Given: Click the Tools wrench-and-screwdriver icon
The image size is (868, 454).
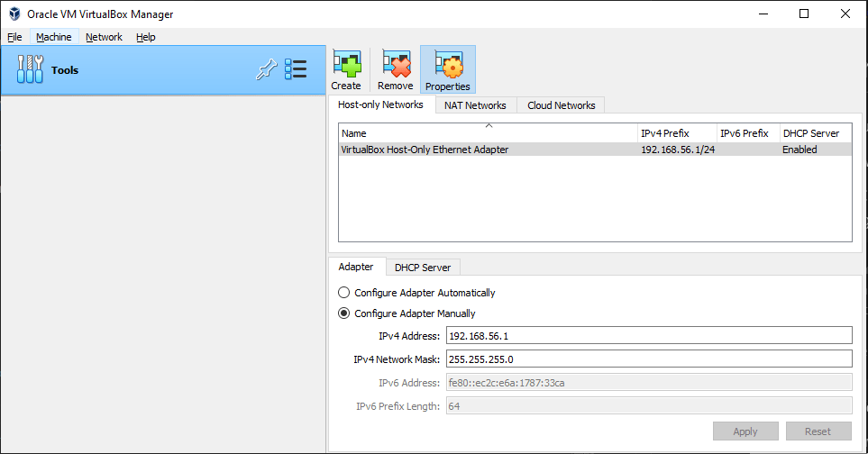Looking at the screenshot, I should click(x=30, y=69).
